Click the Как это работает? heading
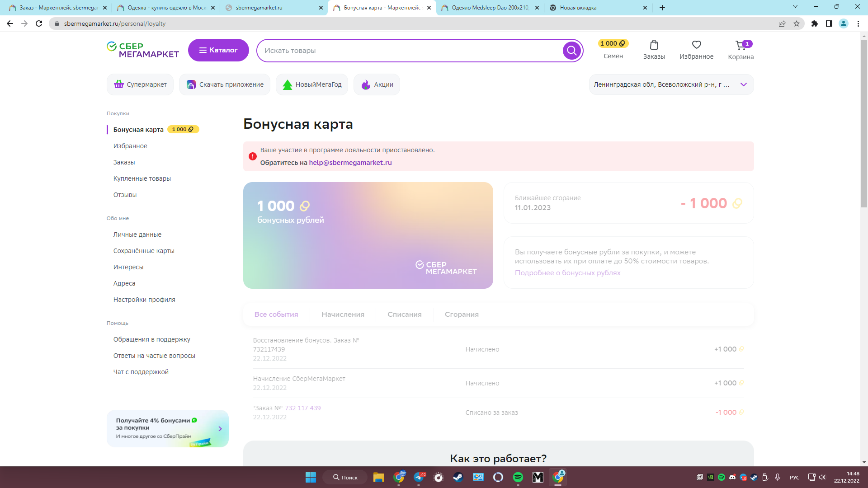This screenshot has height=488, width=868. tap(498, 459)
